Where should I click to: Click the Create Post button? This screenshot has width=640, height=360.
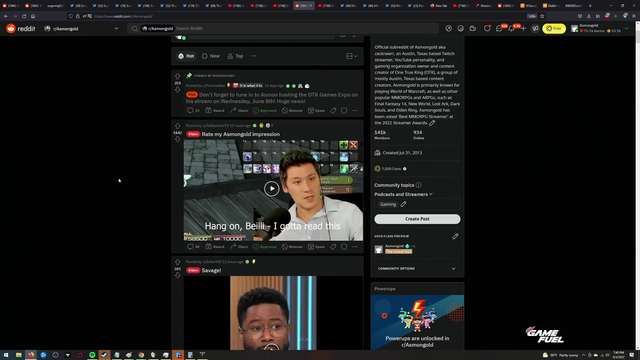coord(417,219)
